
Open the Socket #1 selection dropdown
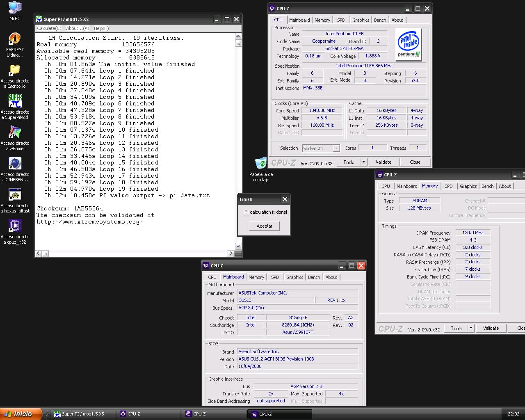pos(321,148)
